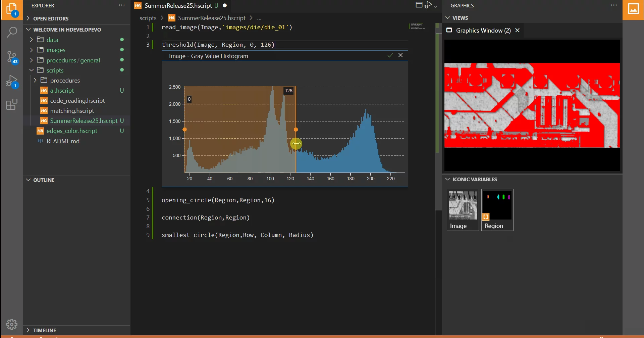Expand the data folder
The width and height of the screenshot is (644, 338).
(52, 40)
